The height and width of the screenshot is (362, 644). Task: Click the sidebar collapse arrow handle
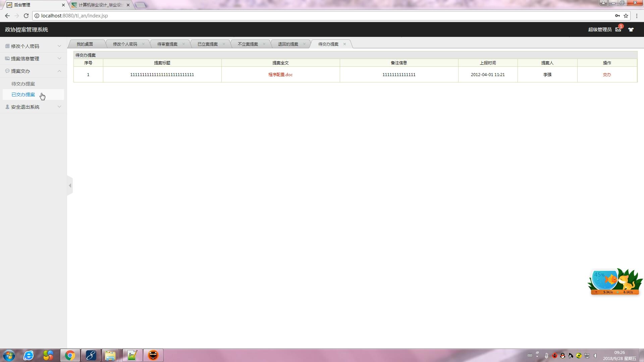[x=70, y=185]
